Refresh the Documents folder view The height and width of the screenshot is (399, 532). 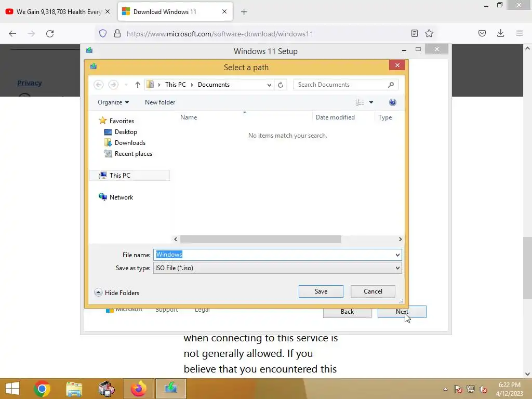281,85
